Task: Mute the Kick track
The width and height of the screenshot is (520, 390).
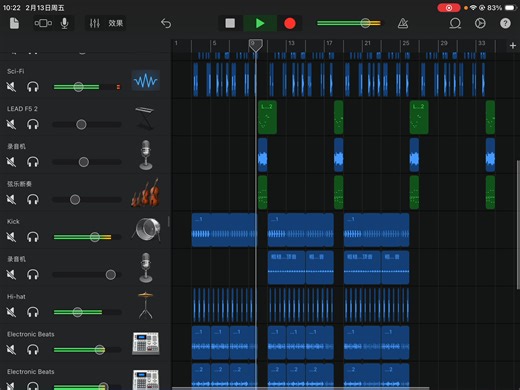Action: (11, 237)
